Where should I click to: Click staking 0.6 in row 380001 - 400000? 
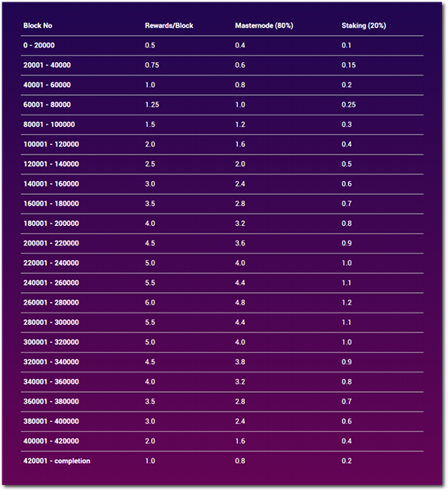click(347, 421)
